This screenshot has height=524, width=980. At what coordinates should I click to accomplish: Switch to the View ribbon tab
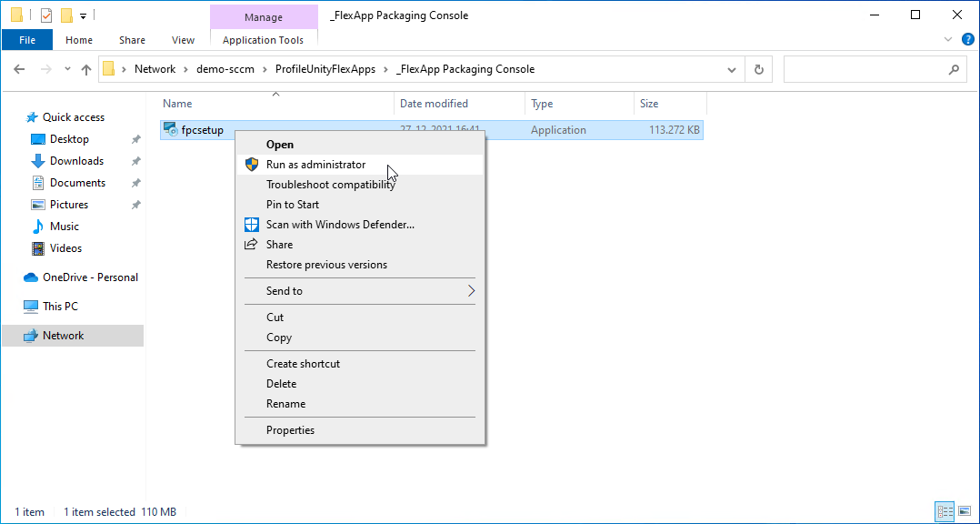point(183,40)
